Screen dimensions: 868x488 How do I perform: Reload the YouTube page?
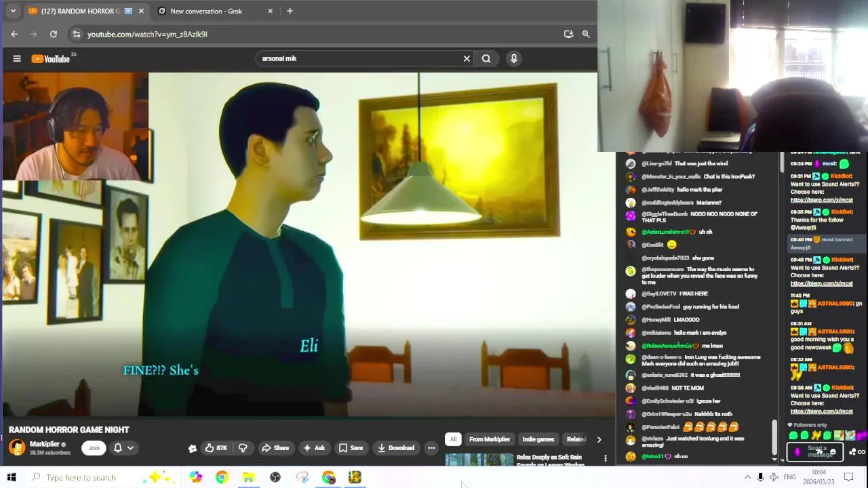pos(54,34)
